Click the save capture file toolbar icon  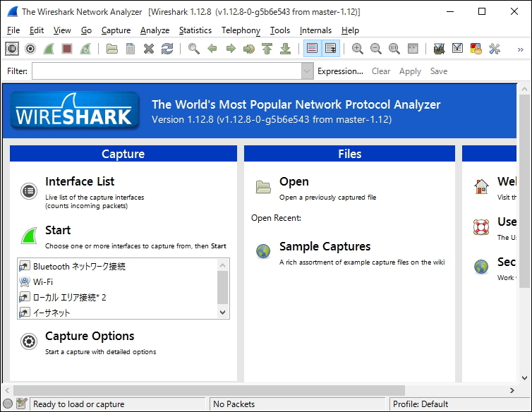[x=131, y=49]
